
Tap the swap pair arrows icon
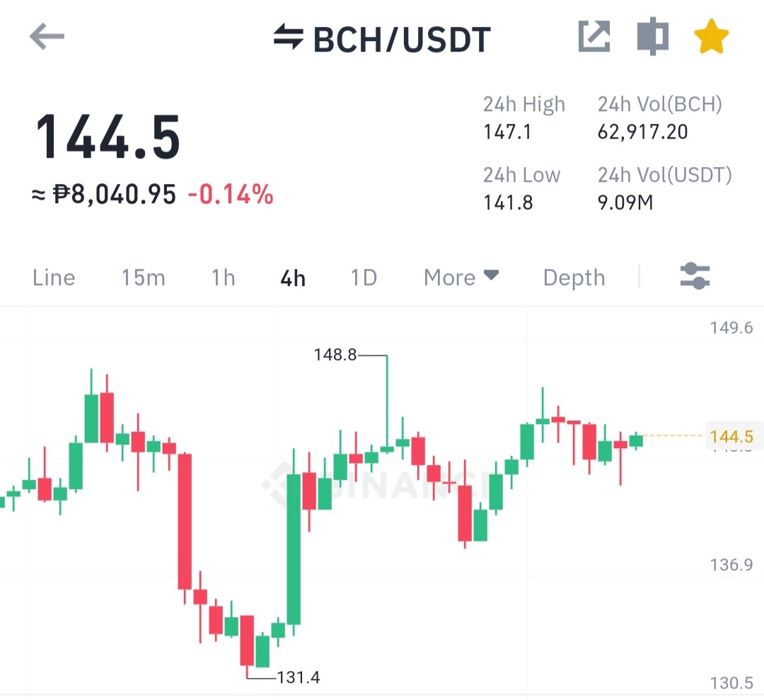pos(289,37)
